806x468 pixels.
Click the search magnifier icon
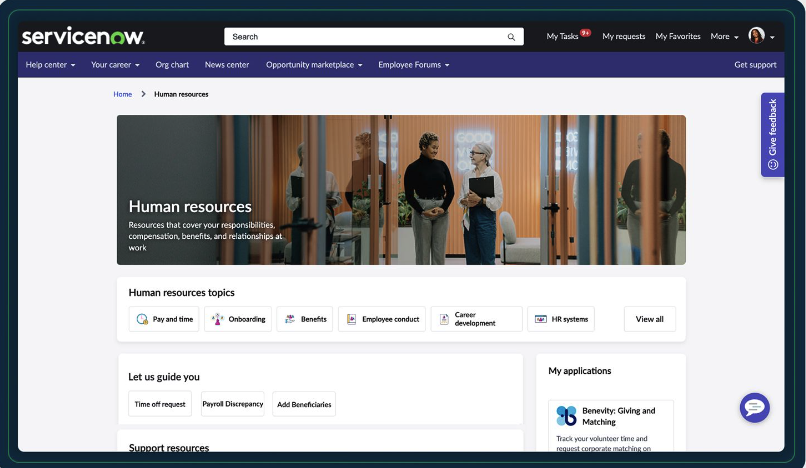point(511,37)
